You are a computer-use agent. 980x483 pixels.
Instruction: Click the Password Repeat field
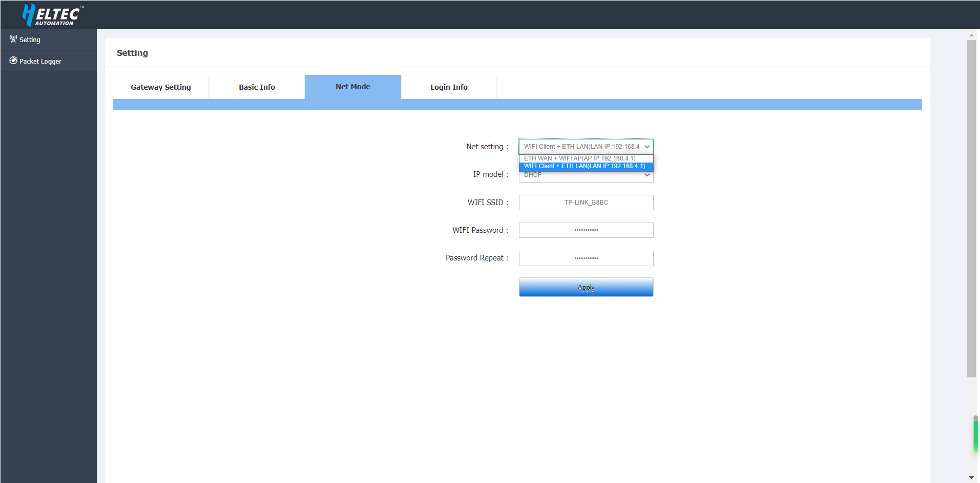[586, 258]
